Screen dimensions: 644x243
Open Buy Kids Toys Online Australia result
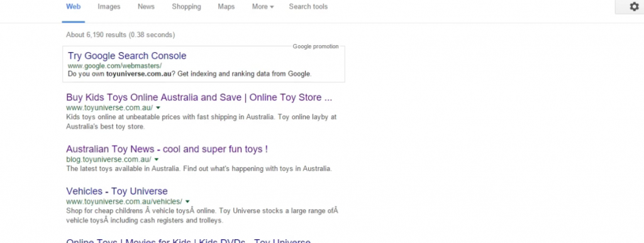click(x=199, y=97)
